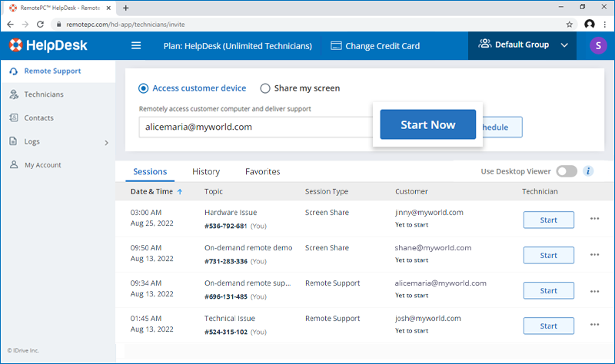Screen dimensions: 615x364
Task: Open options menu for jinny@myworld.com session
Action: (594, 219)
